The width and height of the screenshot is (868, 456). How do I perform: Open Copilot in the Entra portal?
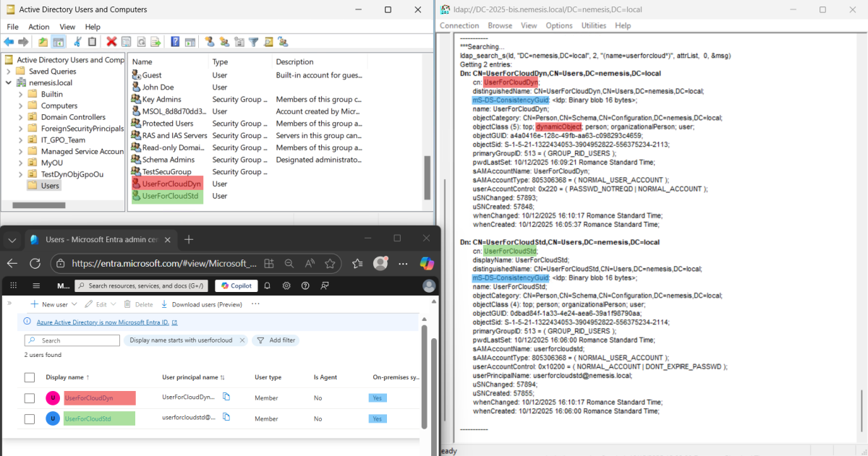coord(236,285)
